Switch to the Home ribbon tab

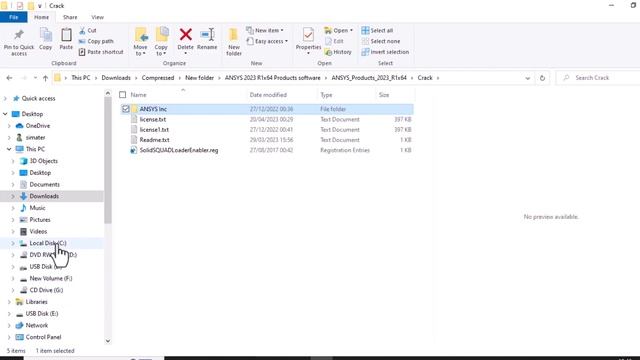tap(41, 17)
